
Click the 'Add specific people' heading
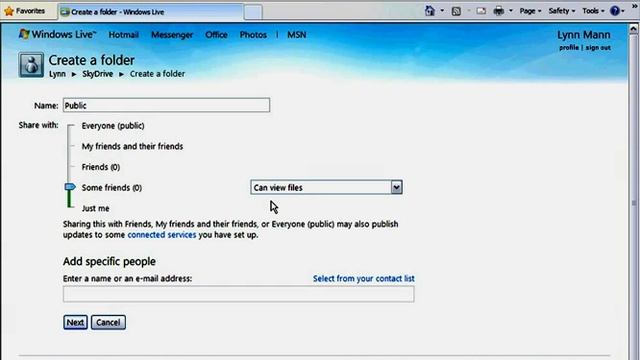pyautogui.click(x=109, y=261)
